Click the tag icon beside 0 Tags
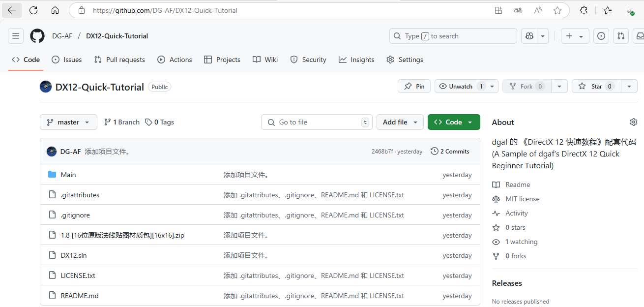The height and width of the screenshot is (307, 644). click(x=148, y=122)
